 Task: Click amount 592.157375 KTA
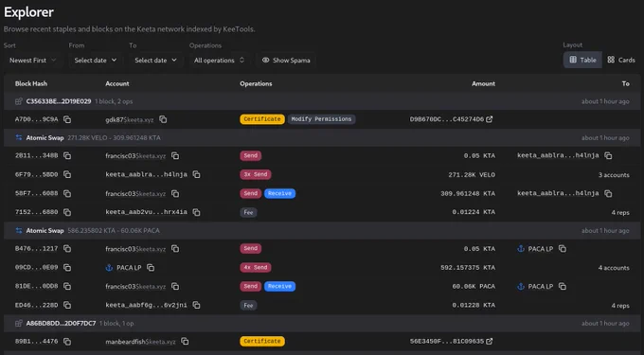click(468, 268)
